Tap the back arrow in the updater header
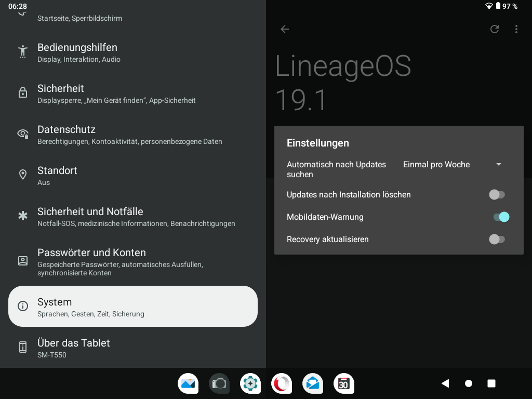The image size is (532, 399). (x=285, y=29)
